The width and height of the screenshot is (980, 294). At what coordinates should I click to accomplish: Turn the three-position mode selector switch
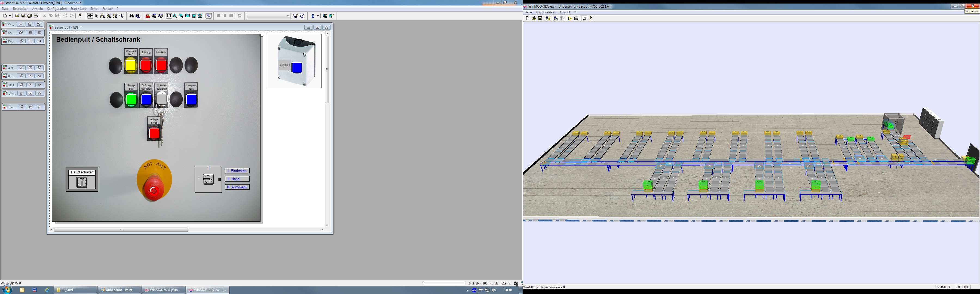pos(209,179)
